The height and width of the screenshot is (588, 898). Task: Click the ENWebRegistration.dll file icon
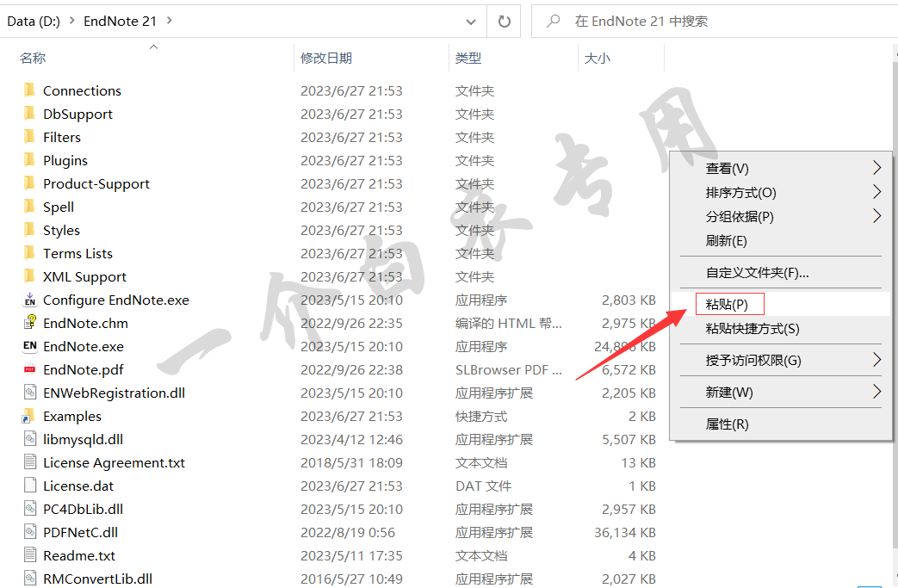(30, 393)
